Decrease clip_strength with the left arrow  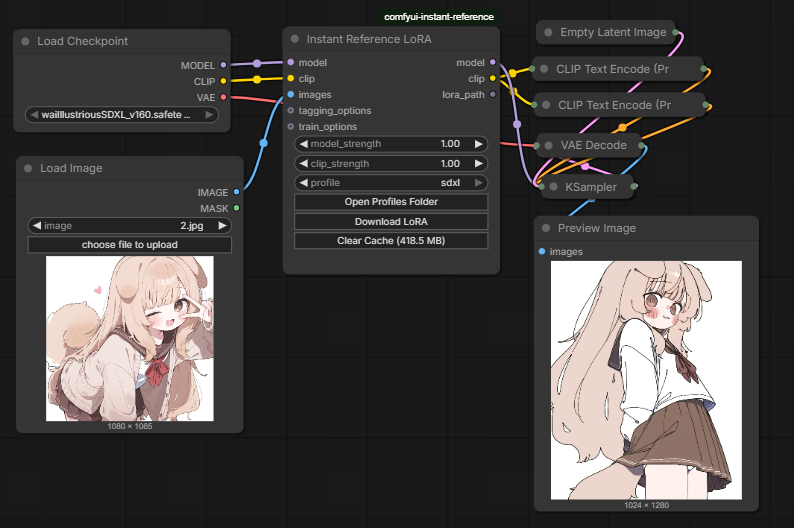(304, 164)
